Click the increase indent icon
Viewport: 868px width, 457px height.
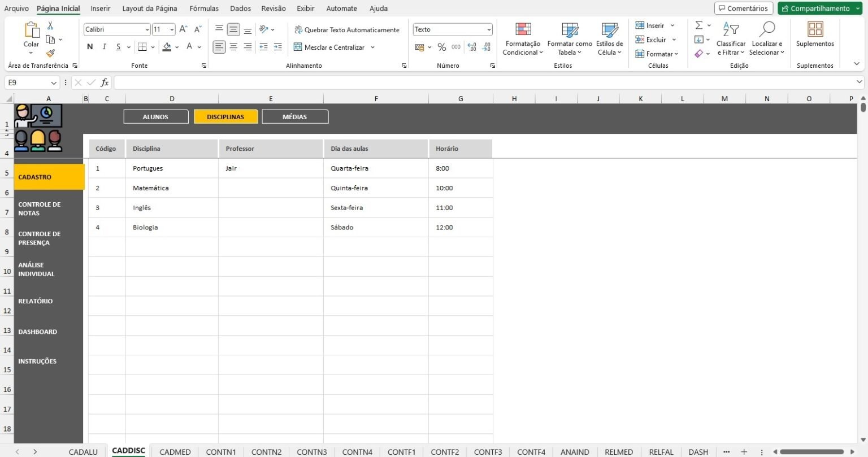(x=277, y=47)
